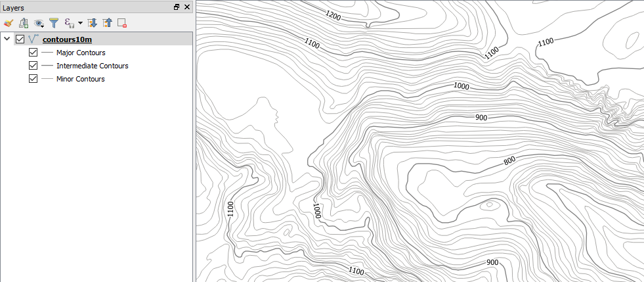
Task: Click the 800 contour label on map
Action: click(x=509, y=161)
